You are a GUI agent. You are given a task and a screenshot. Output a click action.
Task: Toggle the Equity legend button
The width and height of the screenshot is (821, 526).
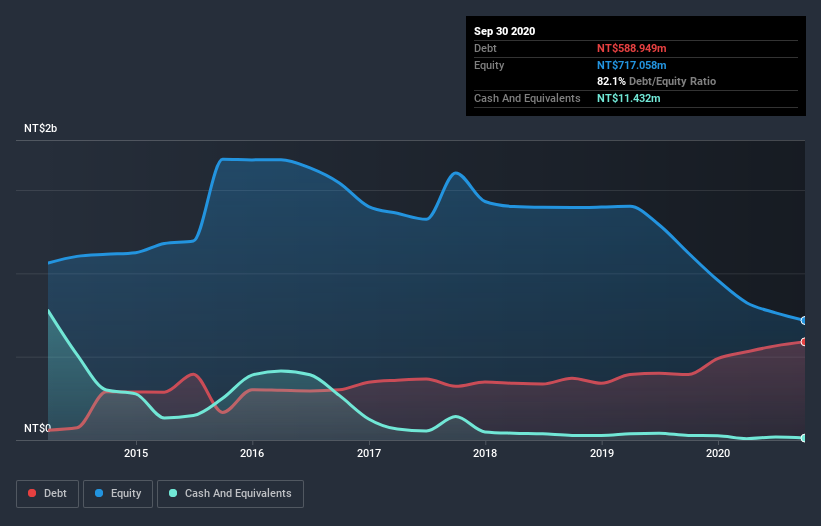(118, 494)
